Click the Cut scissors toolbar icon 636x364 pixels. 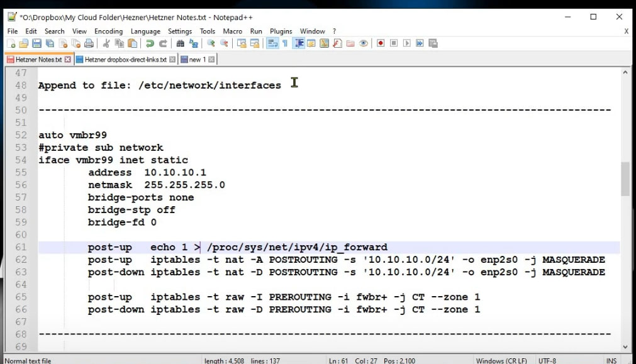click(106, 43)
